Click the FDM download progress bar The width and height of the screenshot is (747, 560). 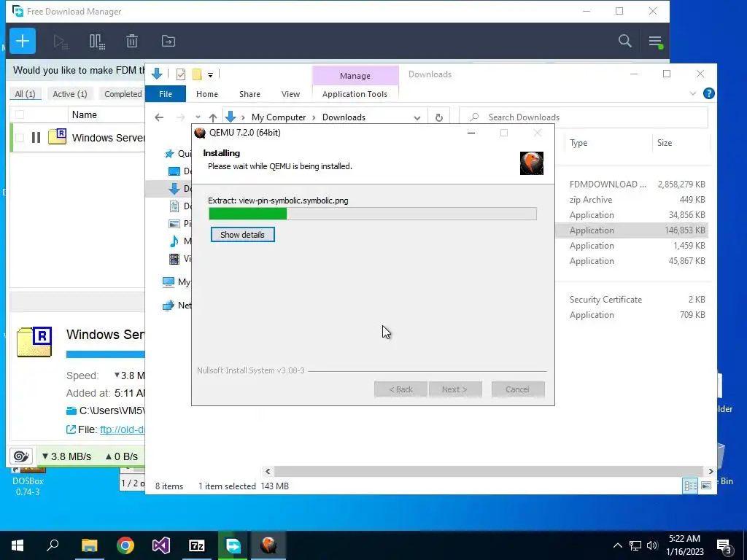coord(105,354)
